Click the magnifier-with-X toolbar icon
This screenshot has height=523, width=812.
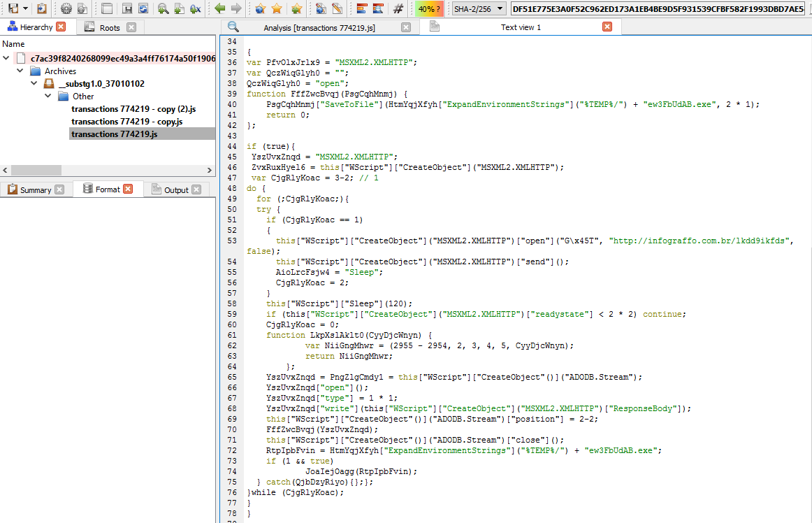(195, 8)
